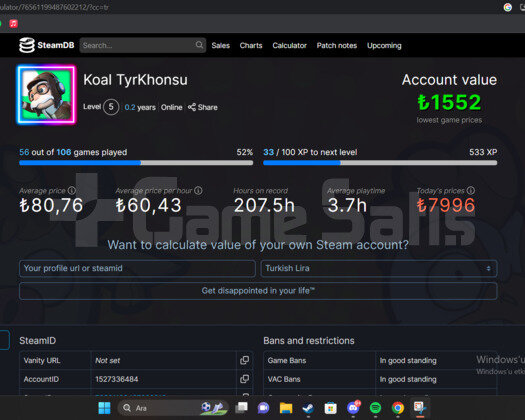This screenshot has height=420, width=525.
Task: Open File Explorer from the taskbar
Action: [x=286, y=408]
